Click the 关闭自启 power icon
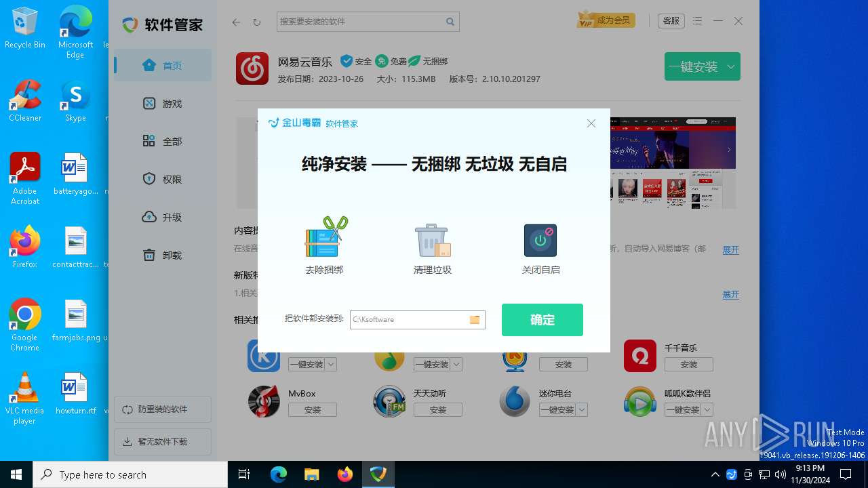Viewport: 868px width, 488px height. click(x=540, y=240)
